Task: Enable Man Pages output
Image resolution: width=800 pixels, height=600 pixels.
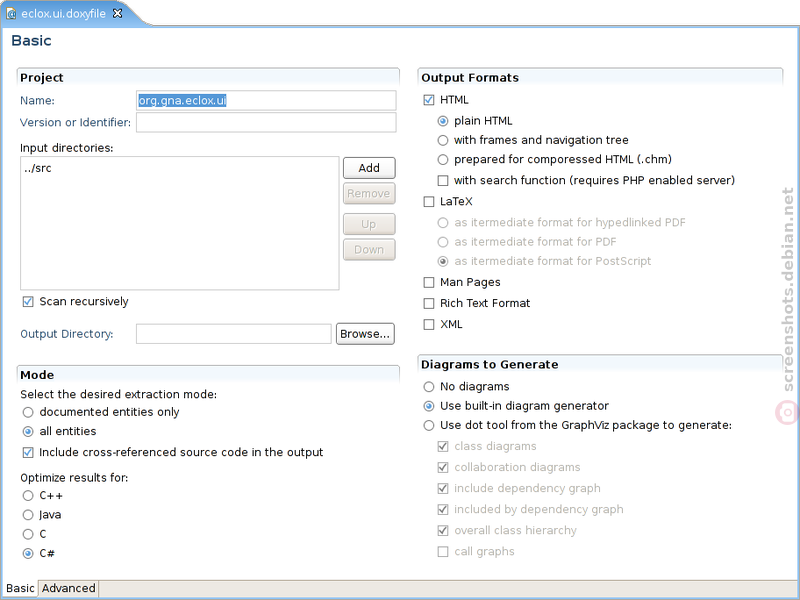Action: point(429,282)
